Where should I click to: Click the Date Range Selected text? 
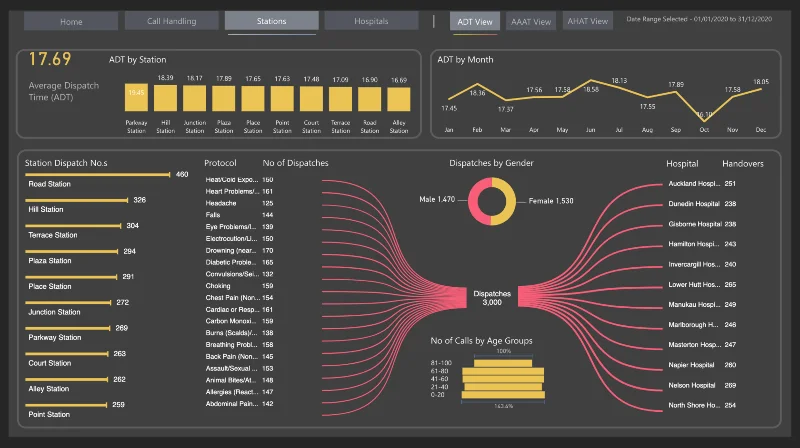click(699, 19)
